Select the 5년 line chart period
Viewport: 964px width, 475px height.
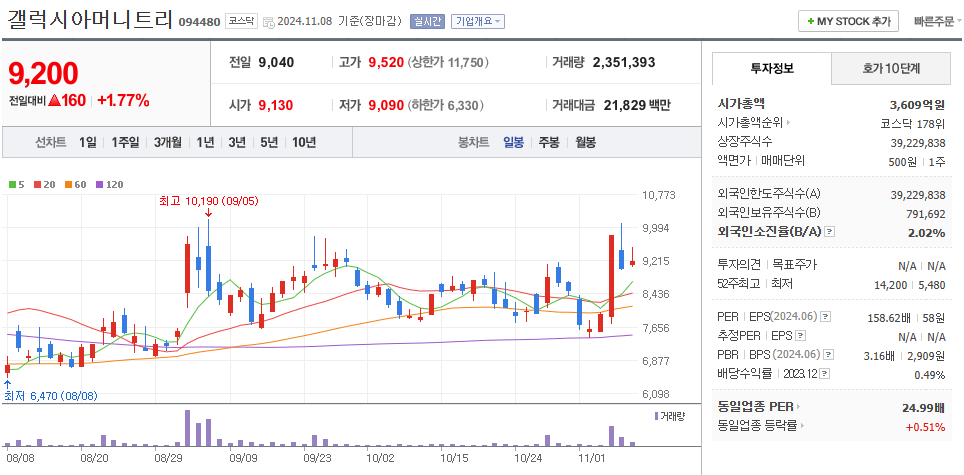coord(269,143)
